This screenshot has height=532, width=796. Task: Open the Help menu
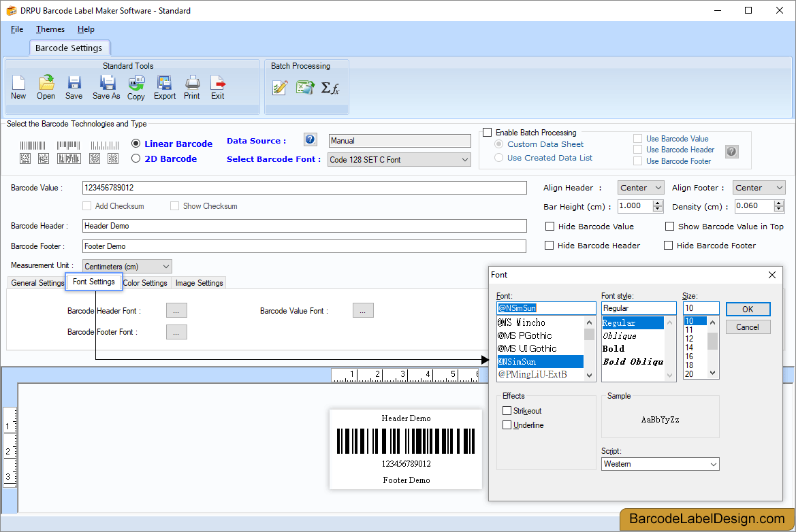click(x=86, y=29)
